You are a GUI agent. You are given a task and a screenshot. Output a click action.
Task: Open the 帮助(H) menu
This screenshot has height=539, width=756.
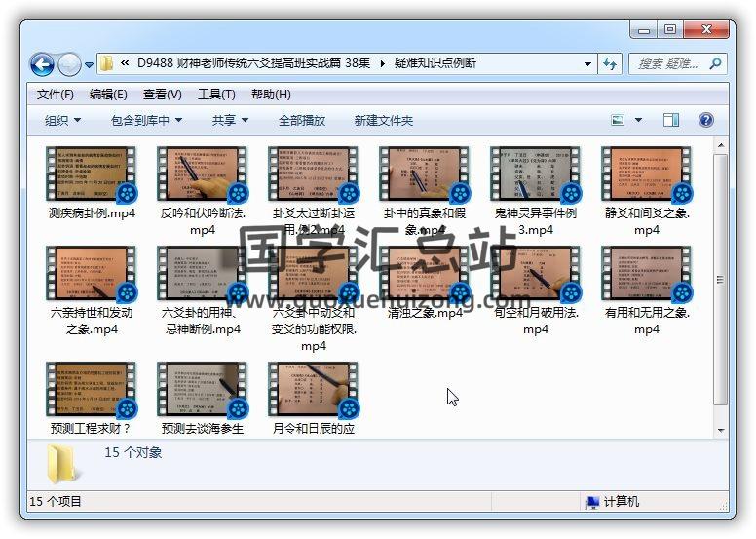pos(271,95)
